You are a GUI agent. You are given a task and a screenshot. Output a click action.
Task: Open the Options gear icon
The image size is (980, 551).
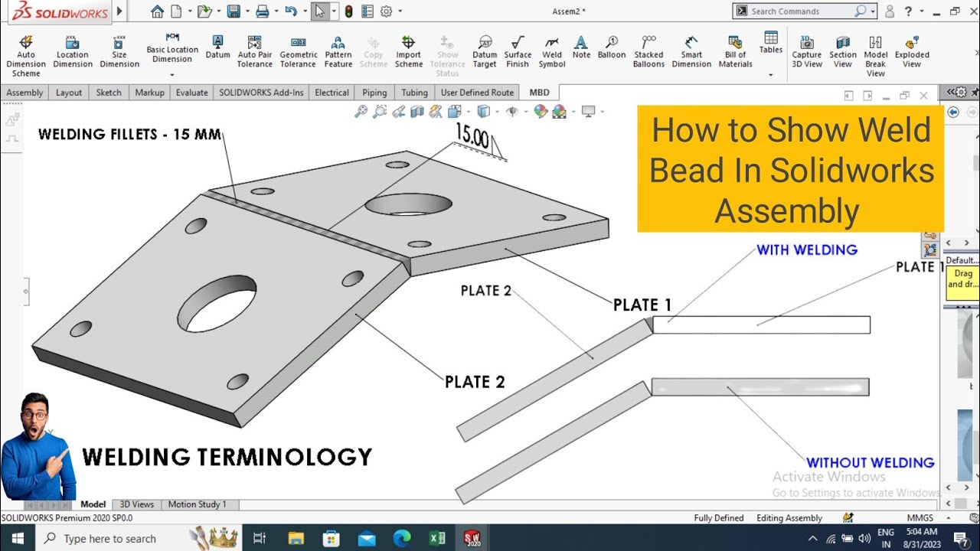click(386, 11)
